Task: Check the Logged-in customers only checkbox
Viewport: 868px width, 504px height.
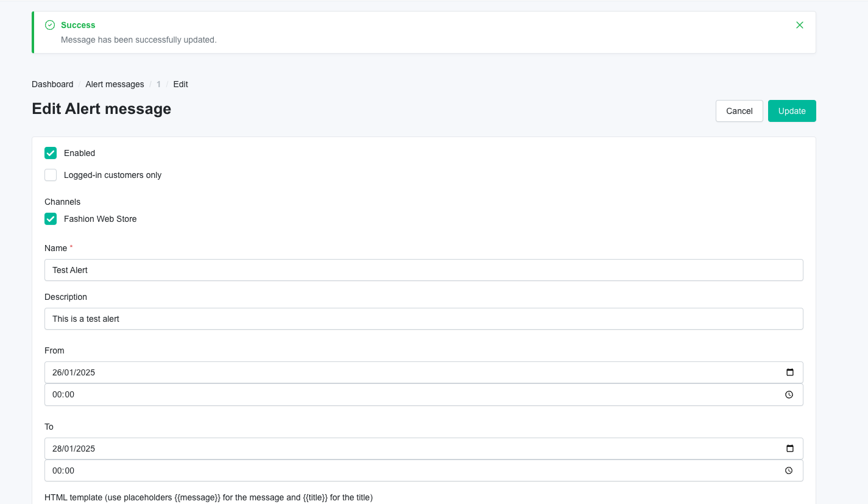Action: 51,175
